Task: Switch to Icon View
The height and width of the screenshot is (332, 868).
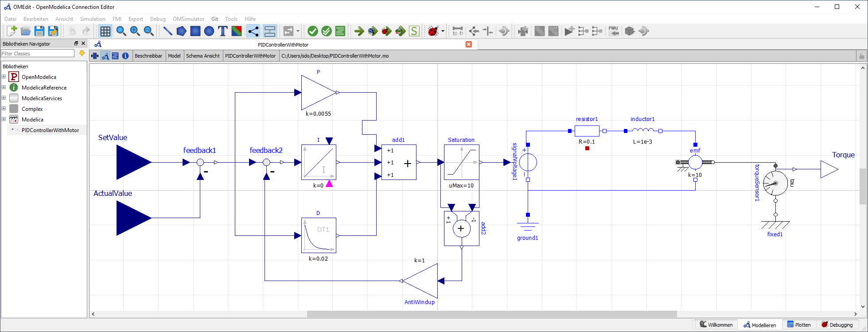Action: (x=95, y=56)
